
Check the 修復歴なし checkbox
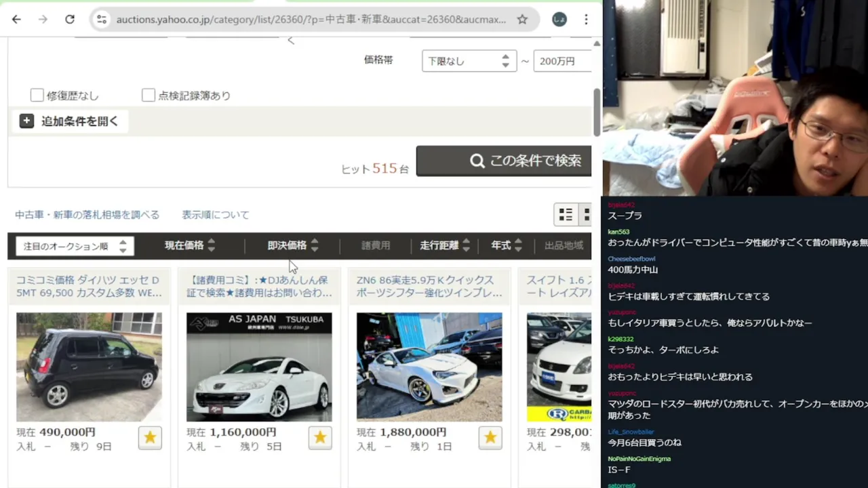pos(37,96)
